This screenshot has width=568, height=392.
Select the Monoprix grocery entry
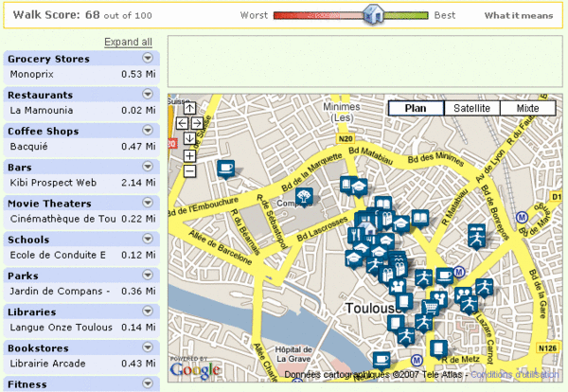[x=81, y=74]
